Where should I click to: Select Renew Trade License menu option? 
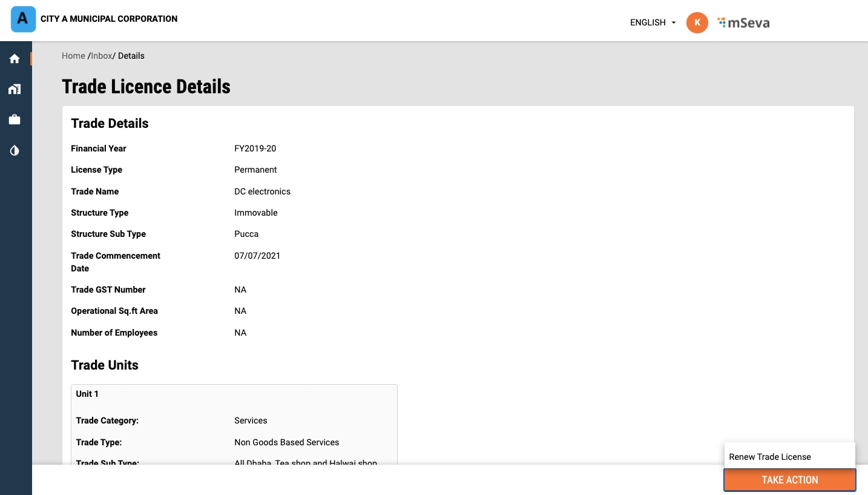[x=770, y=457]
